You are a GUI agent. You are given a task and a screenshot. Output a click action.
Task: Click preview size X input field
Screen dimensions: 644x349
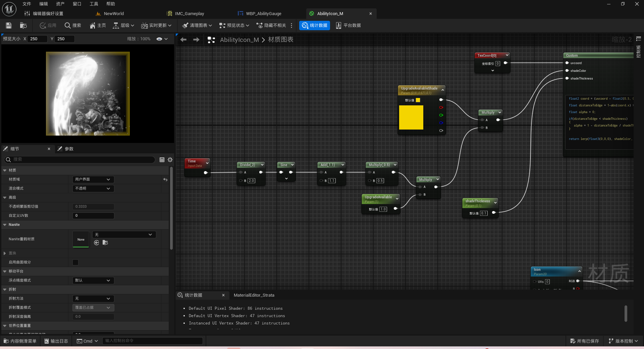pyautogui.click(x=37, y=39)
